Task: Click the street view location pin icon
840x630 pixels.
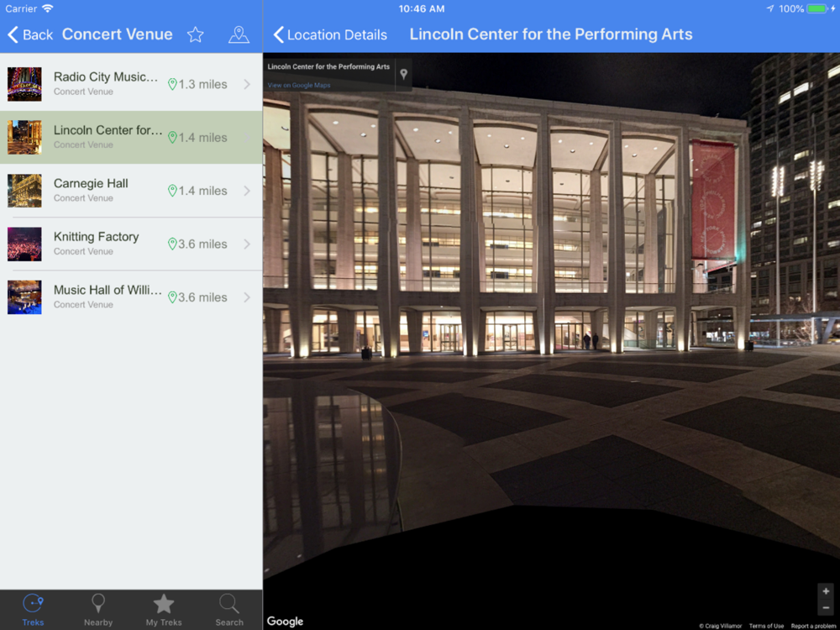Action: coord(404,75)
